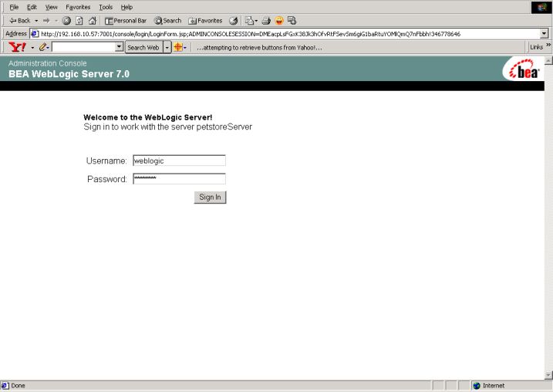This screenshot has width=553, height=392.
Task: Click the 'Administration Console' banner text
Action: click(48, 63)
